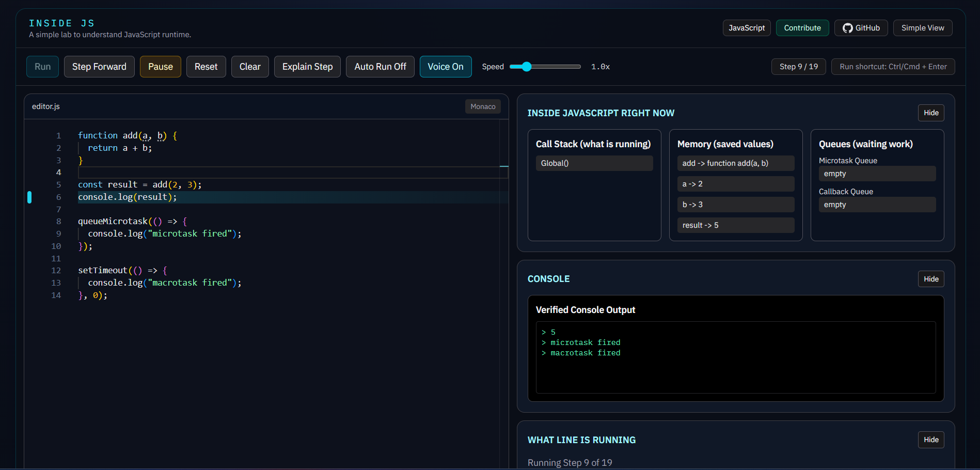Click Explain Step for details

[307, 66]
